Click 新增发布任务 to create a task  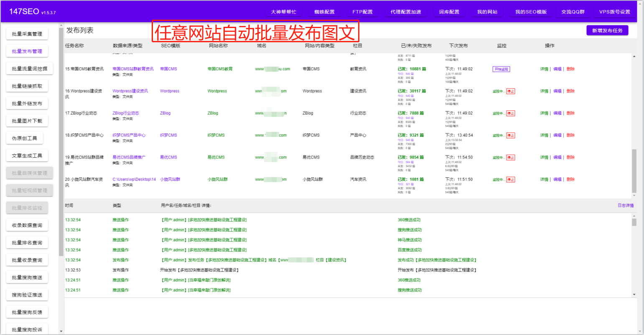(607, 30)
